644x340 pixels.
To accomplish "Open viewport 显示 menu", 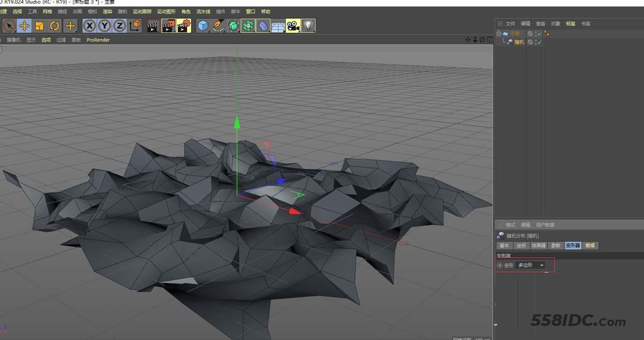I will coord(31,40).
